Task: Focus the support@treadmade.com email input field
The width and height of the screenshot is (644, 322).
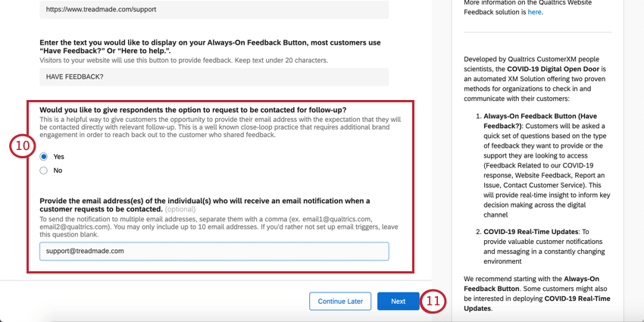Action: (x=214, y=251)
